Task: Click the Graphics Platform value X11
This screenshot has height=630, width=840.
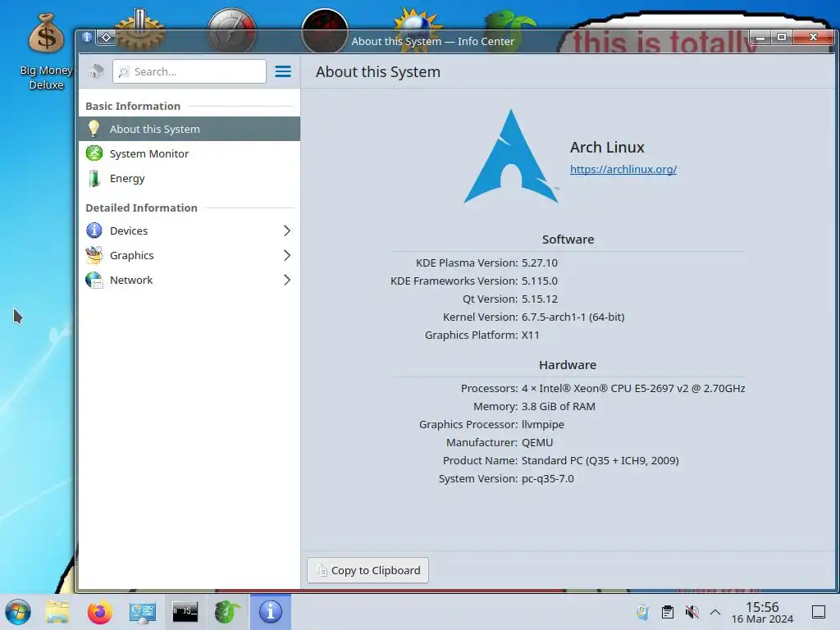Action: pos(531,336)
